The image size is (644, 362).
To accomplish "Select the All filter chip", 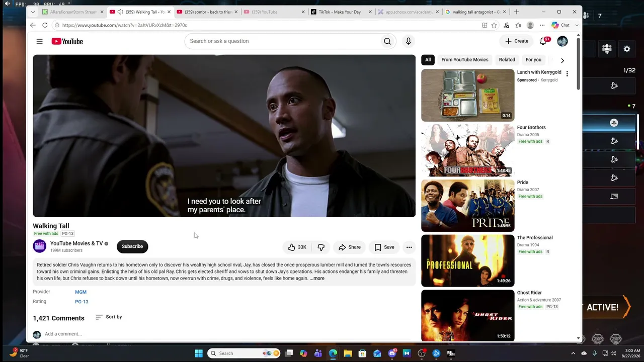I will [428, 60].
